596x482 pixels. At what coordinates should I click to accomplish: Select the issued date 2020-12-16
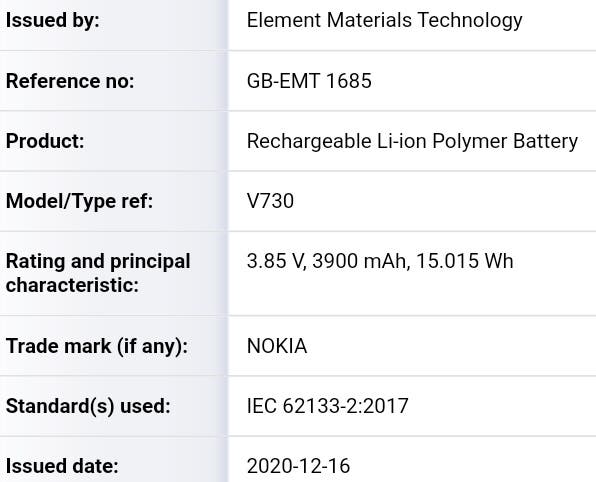[x=298, y=466]
